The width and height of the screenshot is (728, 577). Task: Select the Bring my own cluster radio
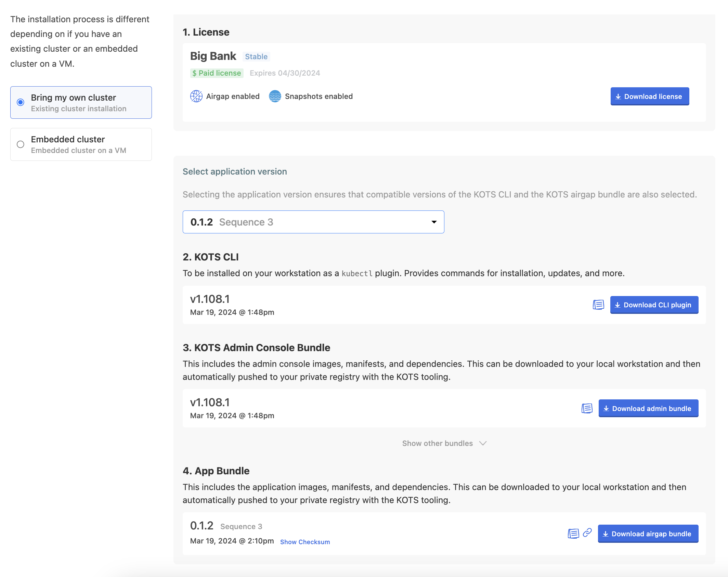tap(21, 102)
